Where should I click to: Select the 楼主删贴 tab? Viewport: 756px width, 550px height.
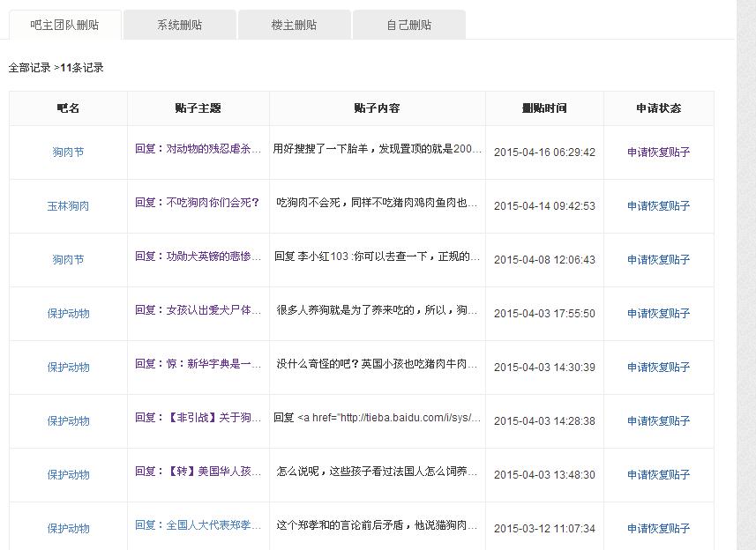[x=294, y=25]
